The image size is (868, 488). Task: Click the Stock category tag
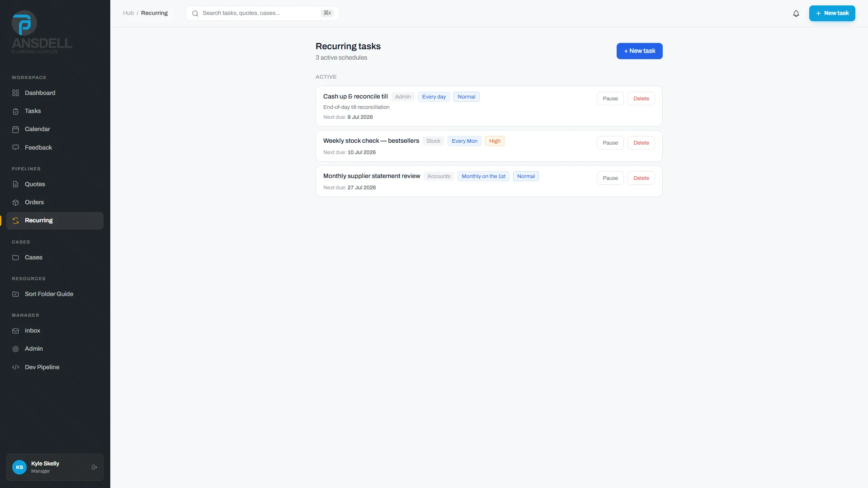[433, 141]
